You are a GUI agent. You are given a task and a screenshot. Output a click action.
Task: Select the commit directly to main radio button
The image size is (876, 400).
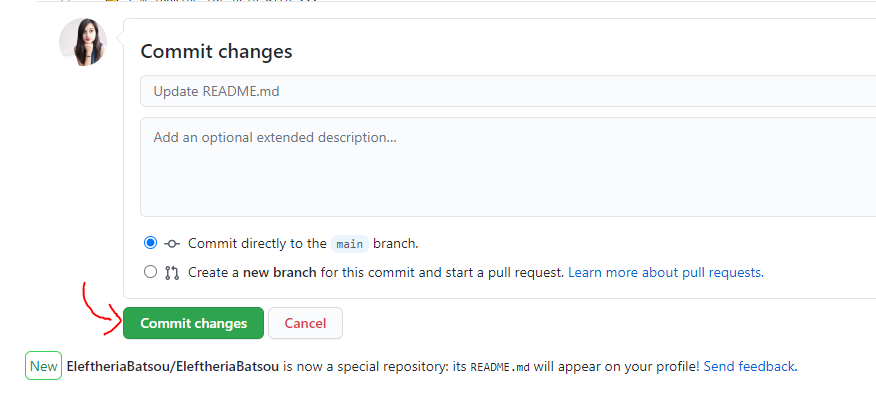coord(151,242)
